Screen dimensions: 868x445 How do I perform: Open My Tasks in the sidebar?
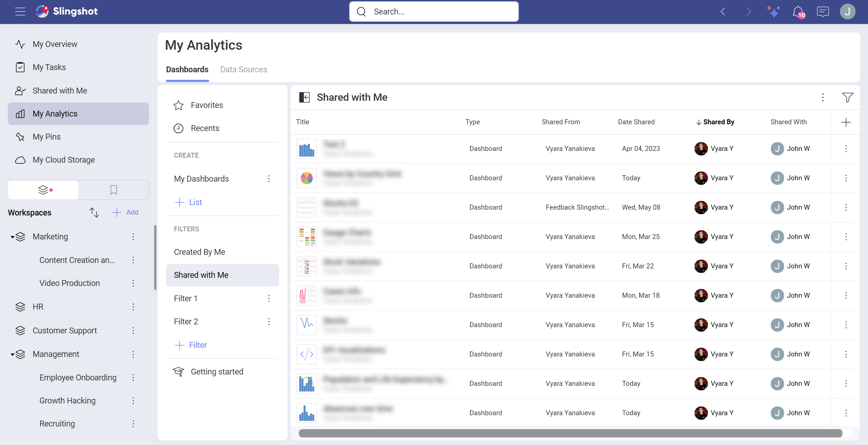pyautogui.click(x=78, y=67)
